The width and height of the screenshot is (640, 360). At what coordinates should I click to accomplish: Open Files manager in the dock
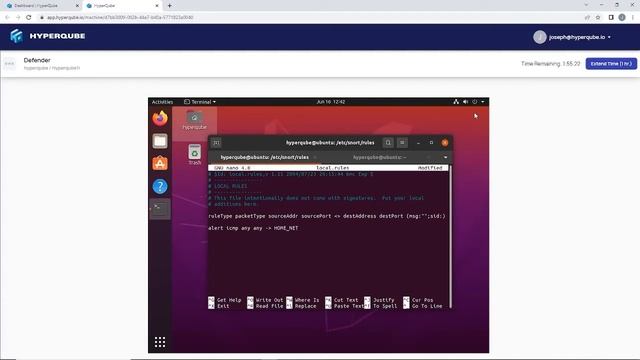click(x=160, y=141)
